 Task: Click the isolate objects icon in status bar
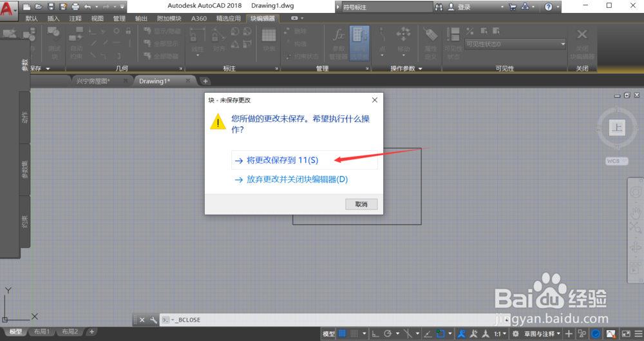[611, 334]
